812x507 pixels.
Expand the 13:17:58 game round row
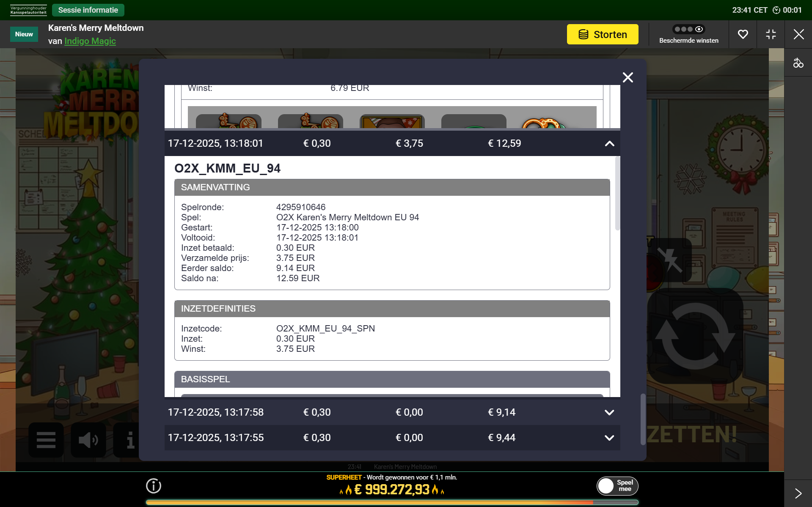tap(609, 412)
